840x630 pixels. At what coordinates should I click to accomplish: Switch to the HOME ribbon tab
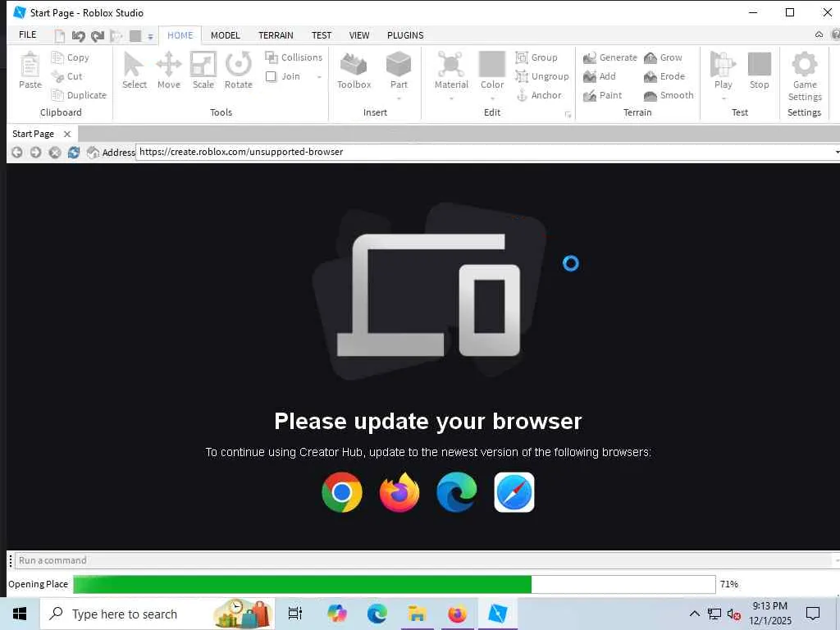pos(180,34)
